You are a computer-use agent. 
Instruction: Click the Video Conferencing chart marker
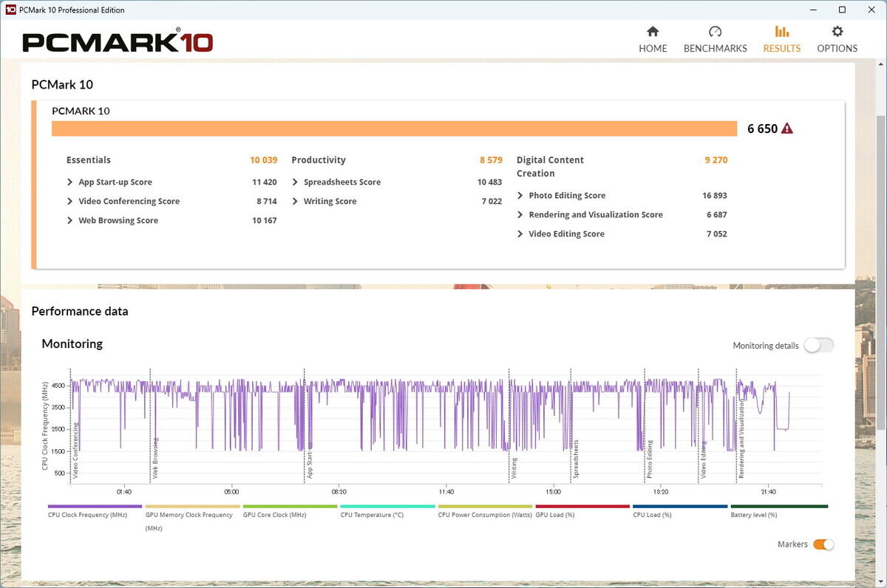[x=75, y=451]
